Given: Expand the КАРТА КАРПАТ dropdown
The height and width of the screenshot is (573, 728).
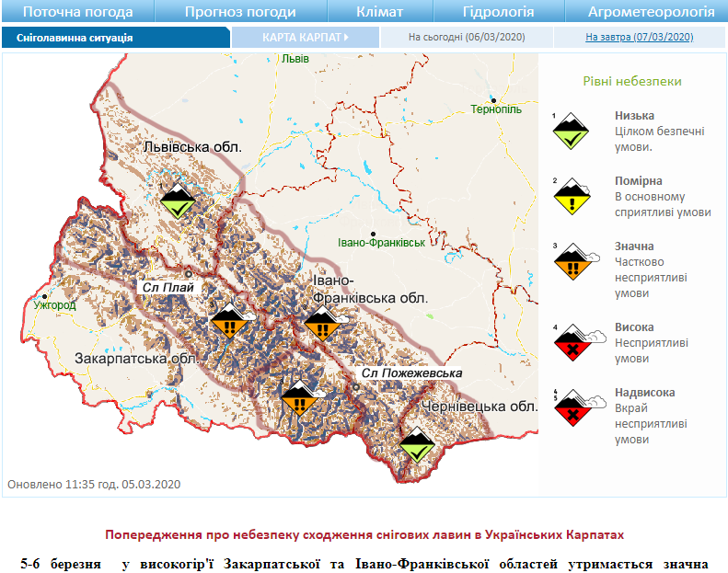Looking at the screenshot, I should click(306, 38).
